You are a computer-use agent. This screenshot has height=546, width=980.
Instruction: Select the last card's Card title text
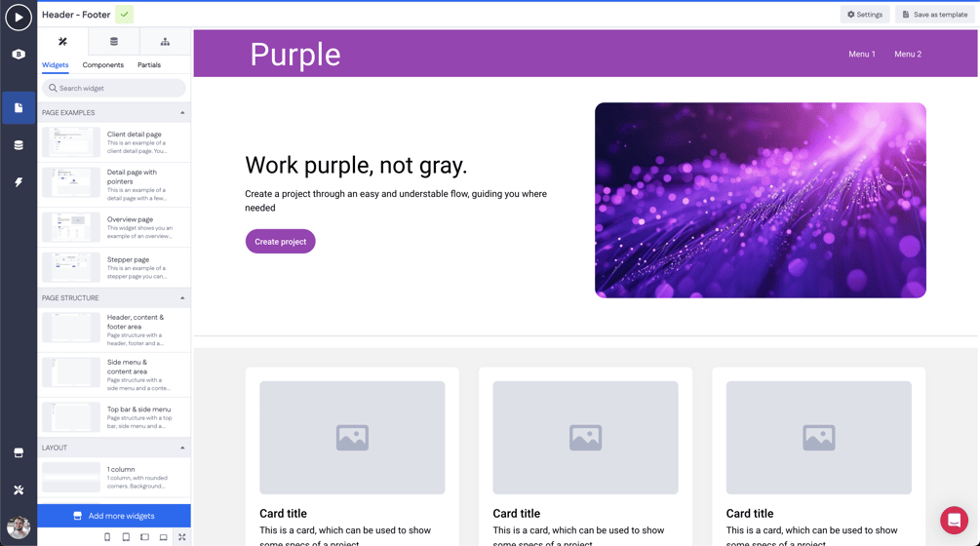749,514
